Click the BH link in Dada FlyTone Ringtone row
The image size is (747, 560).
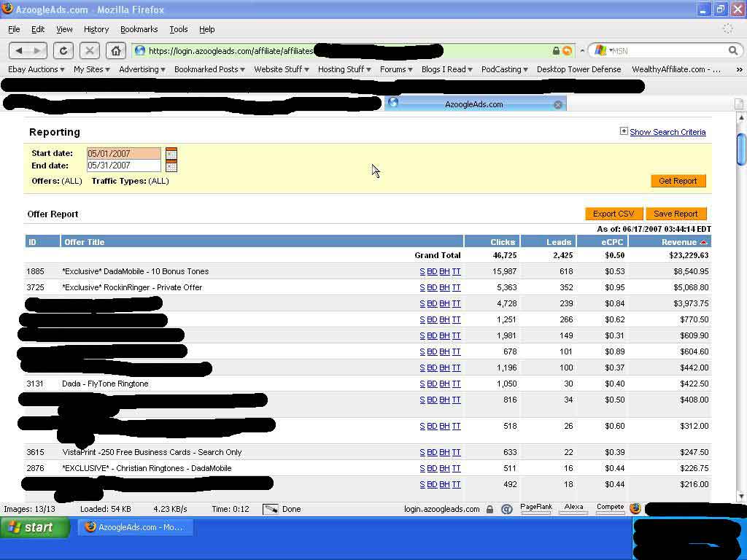(444, 384)
